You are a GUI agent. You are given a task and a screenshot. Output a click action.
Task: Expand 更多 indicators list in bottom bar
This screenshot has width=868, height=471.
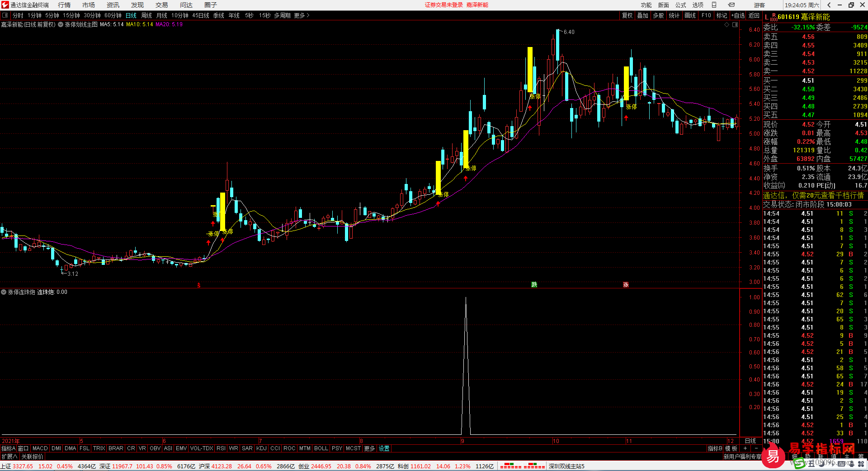(x=369, y=448)
